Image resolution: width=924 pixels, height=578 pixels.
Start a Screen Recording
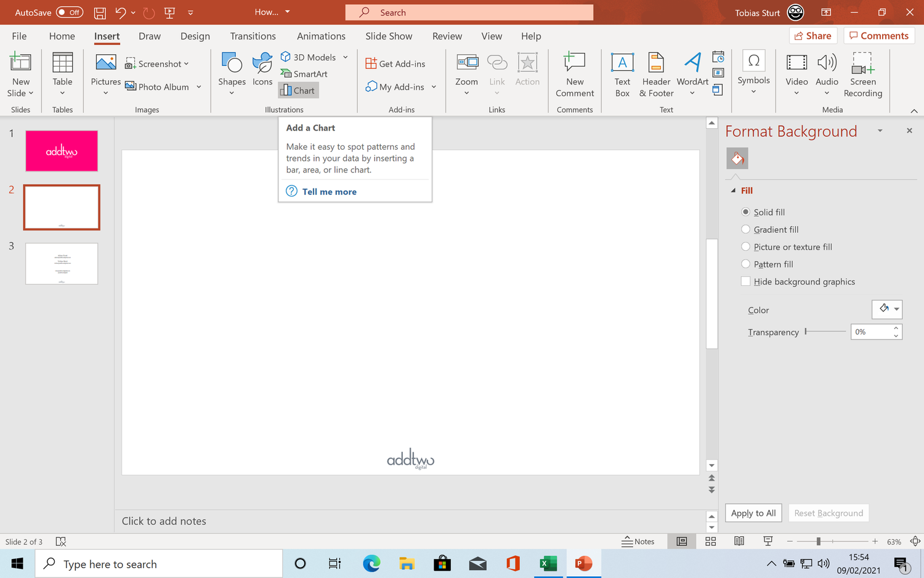coord(862,73)
